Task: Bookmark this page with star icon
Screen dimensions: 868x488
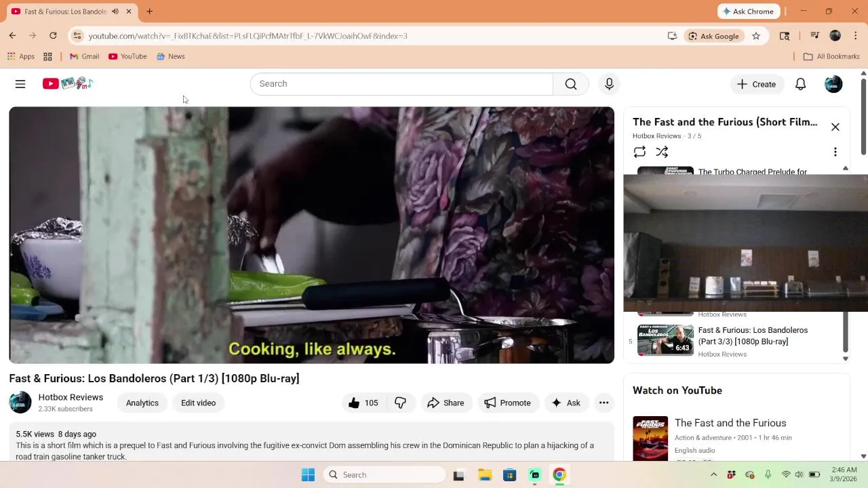Action: (756, 36)
